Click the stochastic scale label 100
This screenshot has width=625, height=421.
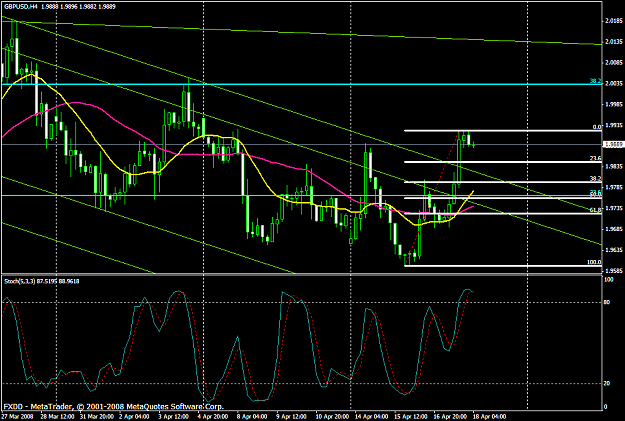pyautogui.click(x=609, y=280)
